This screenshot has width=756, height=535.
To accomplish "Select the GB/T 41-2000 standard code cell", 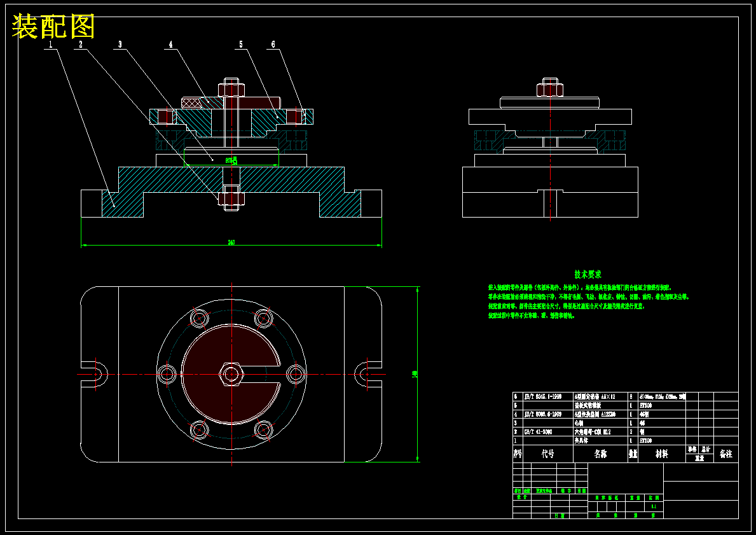I will pos(547,432).
